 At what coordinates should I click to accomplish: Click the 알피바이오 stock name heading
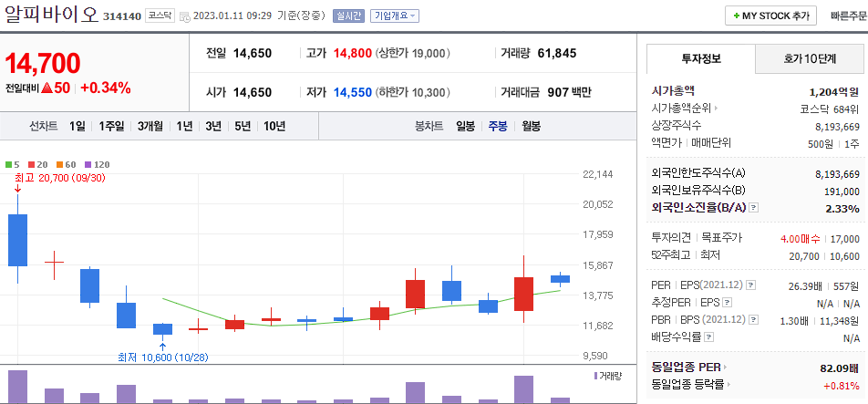pyautogui.click(x=51, y=15)
